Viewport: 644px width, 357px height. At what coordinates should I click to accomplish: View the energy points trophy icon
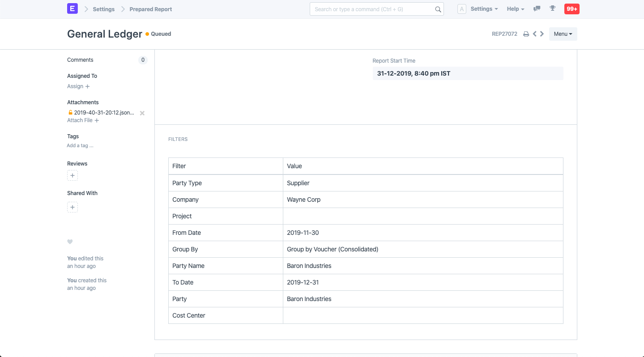click(x=552, y=8)
